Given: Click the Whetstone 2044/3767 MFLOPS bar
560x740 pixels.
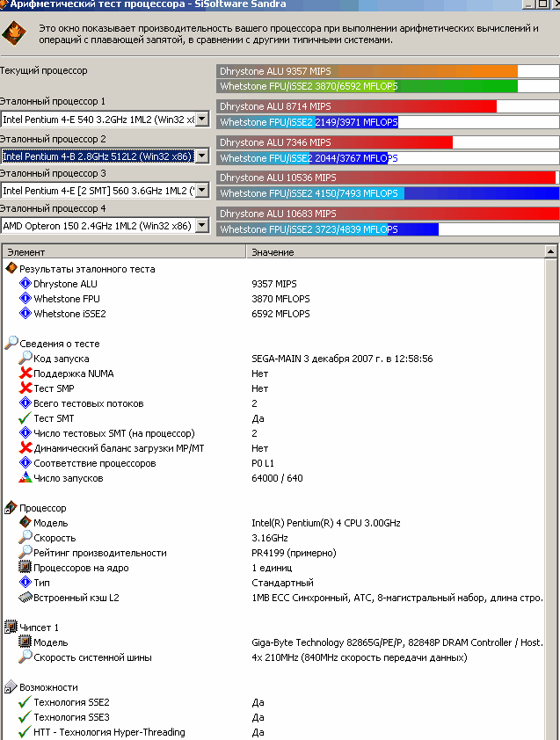Looking at the screenshot, I should click(388, 157).
